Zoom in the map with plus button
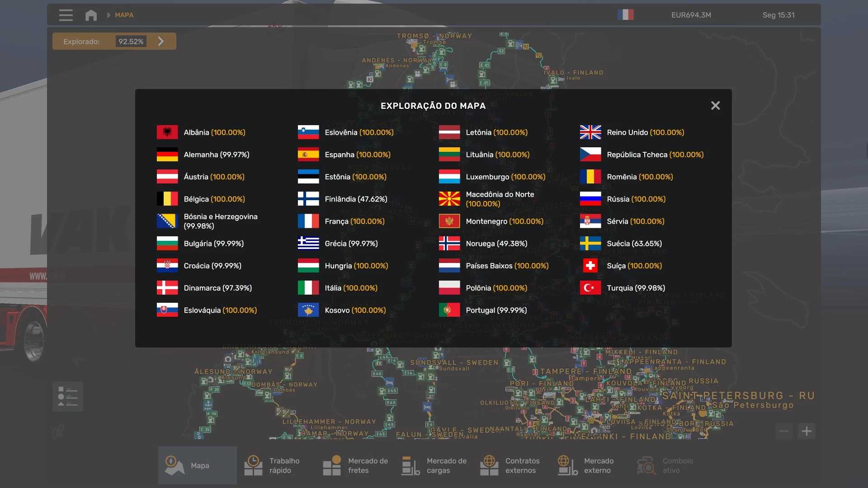 tap(807, 431)
